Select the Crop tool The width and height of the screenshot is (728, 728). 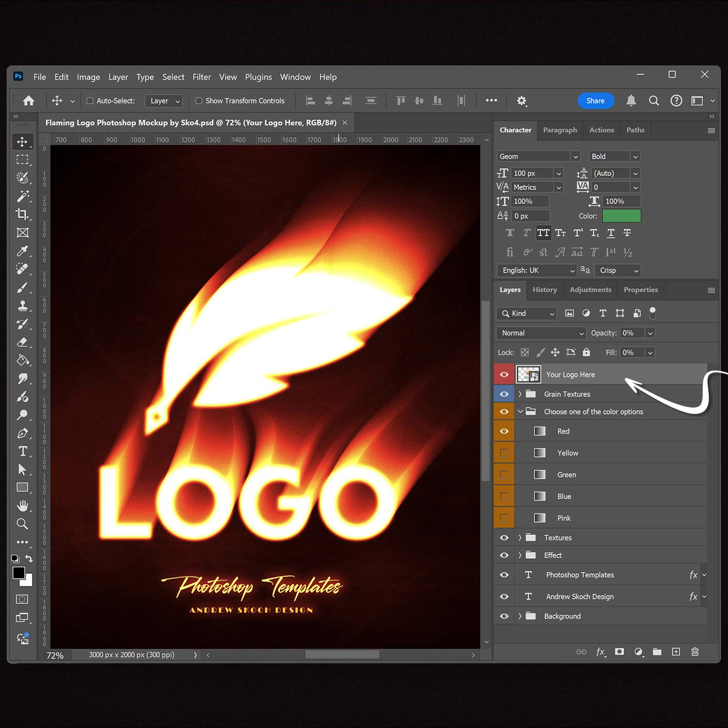click(22, 214)
